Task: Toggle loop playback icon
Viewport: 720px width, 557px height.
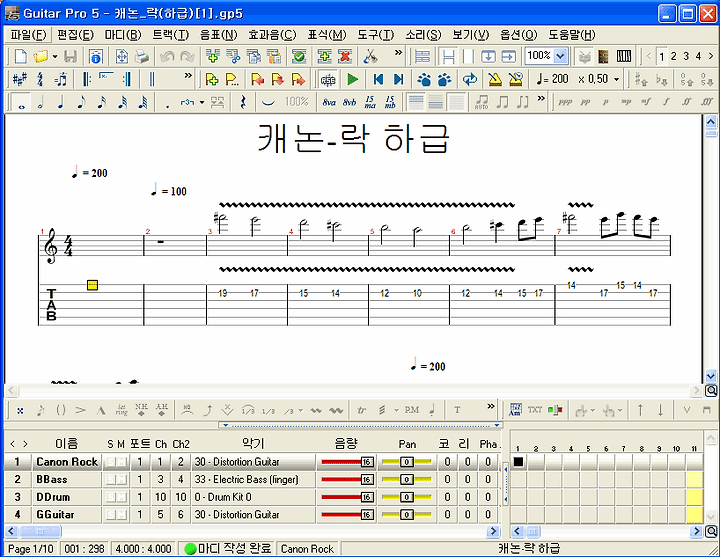Action: click(470, 79)
